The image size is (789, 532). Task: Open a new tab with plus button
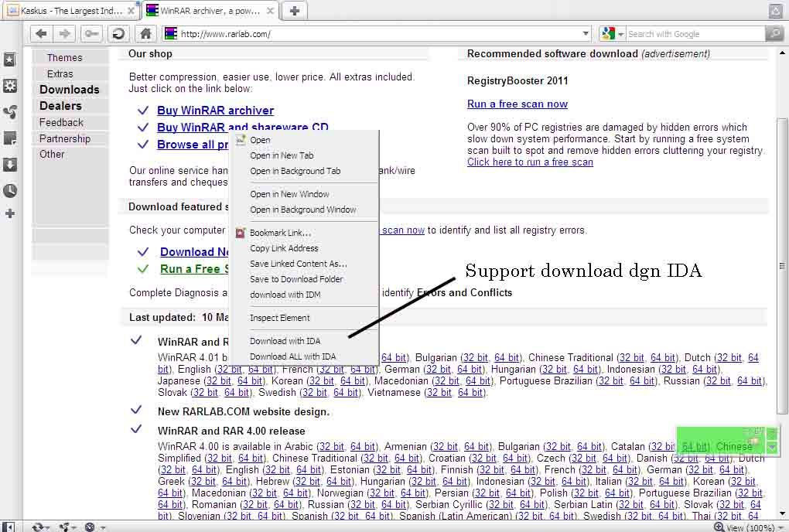295,11
